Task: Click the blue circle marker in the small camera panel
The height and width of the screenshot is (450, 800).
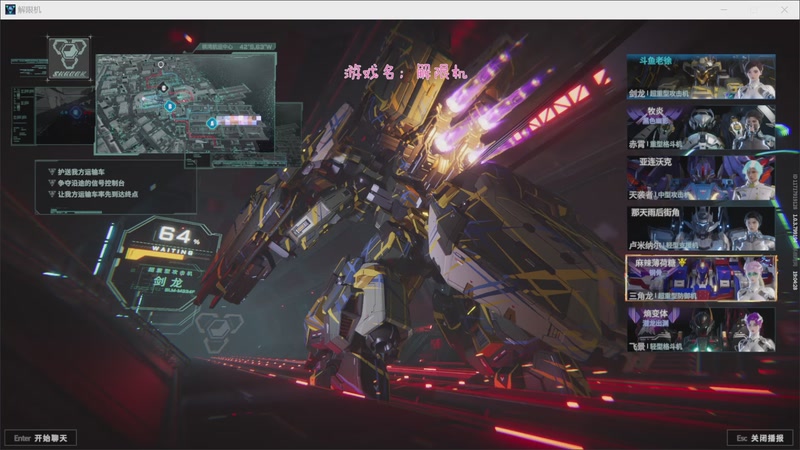Action: (77, 113)
